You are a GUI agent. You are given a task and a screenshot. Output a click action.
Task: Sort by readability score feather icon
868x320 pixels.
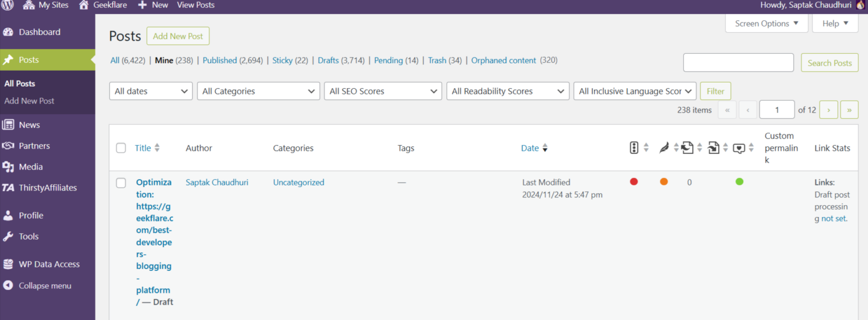coord(665,148)
